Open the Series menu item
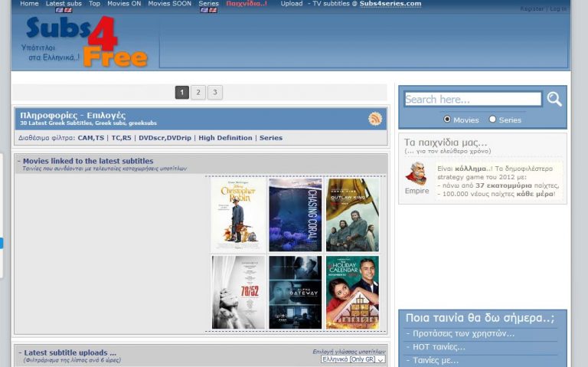Viewport: 588px width, 367px height. (x=208, y=3)
